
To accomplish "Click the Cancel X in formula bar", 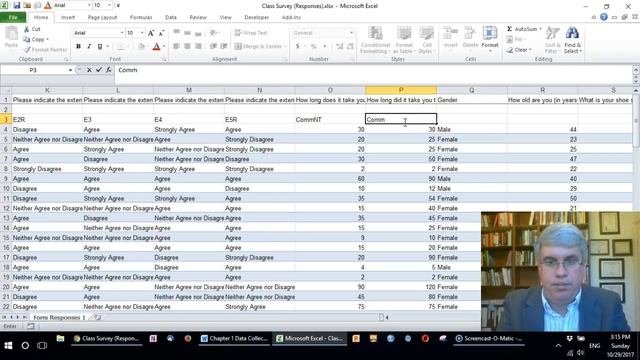I will (89, 70).
